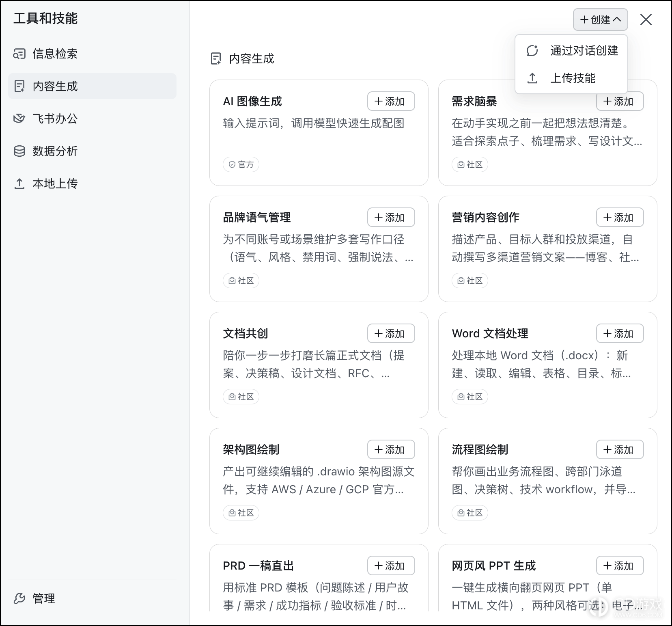Open the Word 文档处理 card description

click(x=542, y=364)
